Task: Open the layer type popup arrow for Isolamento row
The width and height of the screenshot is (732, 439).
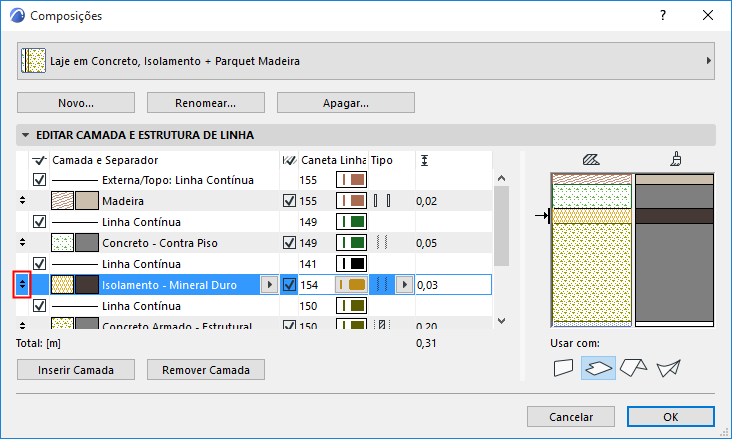Action: [x=404, y=284]
